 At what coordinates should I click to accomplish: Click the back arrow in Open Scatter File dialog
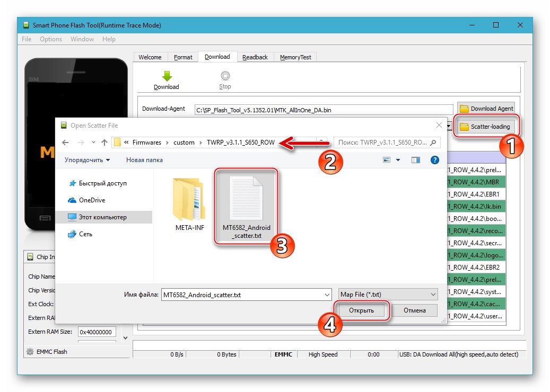coord(65,142)
